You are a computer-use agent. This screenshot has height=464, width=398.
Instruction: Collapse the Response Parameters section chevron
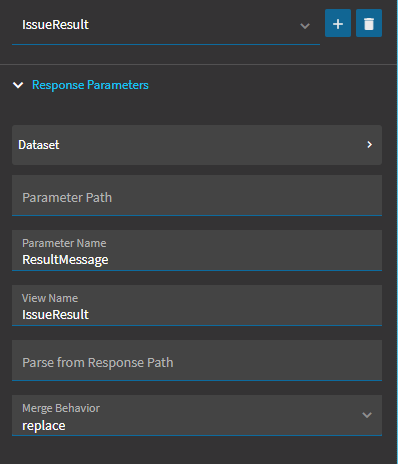pyautogui.click(x=18, y=85)
